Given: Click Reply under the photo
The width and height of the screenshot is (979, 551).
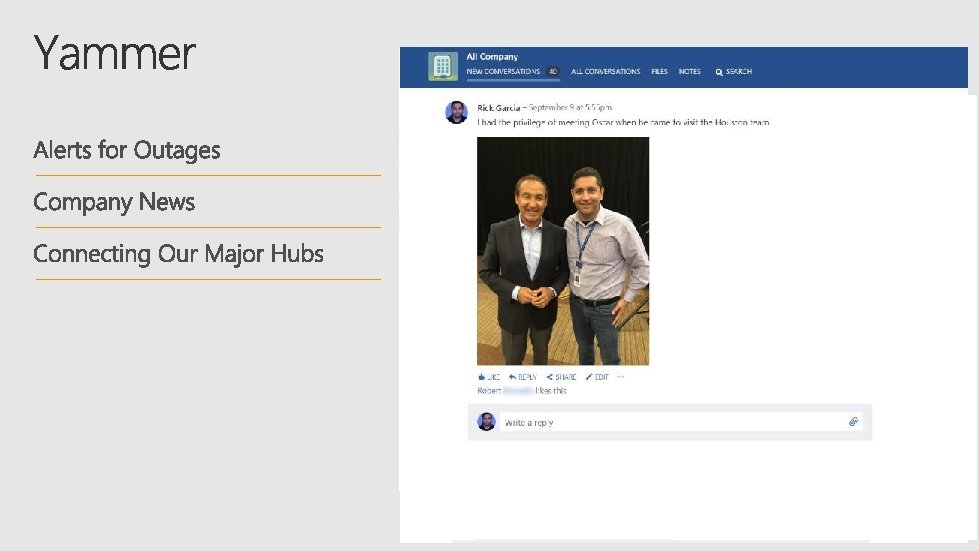Looking at the screenshot, I should [523, 377].
